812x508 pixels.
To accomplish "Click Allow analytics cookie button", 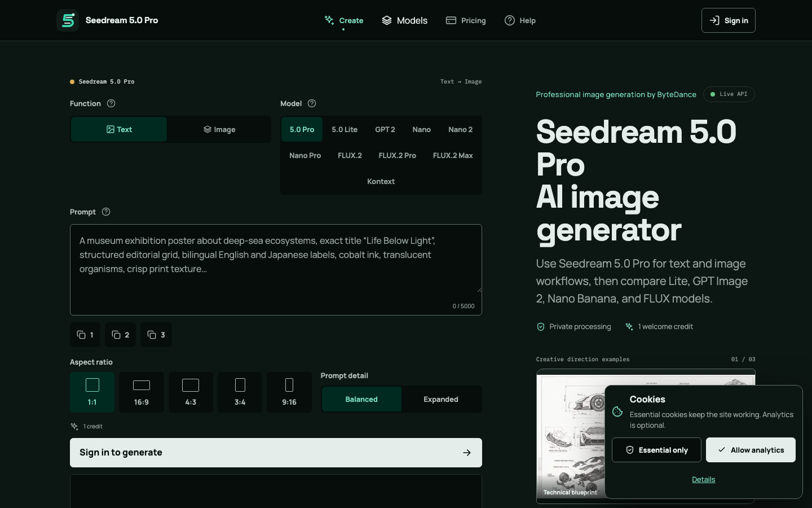I will 751,450.
